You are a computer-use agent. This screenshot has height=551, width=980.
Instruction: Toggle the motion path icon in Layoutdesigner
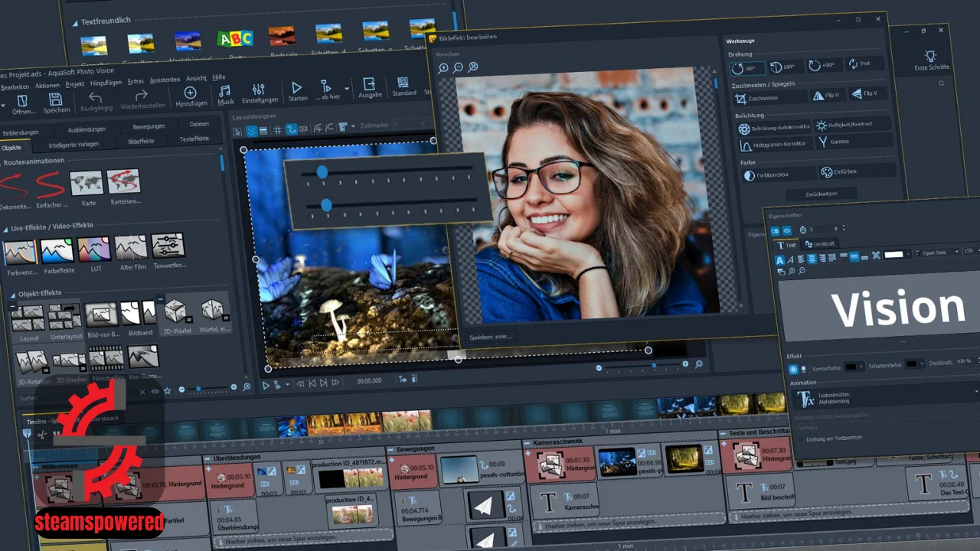point(291,129)
